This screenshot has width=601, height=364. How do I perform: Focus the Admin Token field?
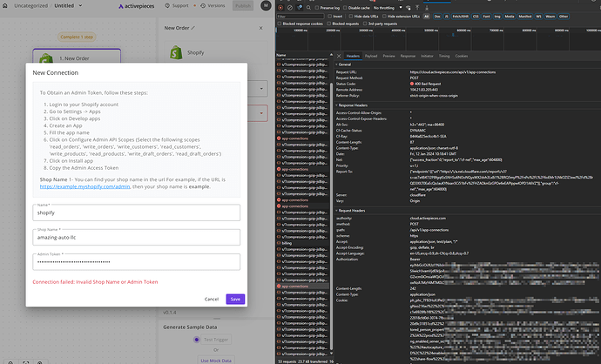(x=137, y=262)
